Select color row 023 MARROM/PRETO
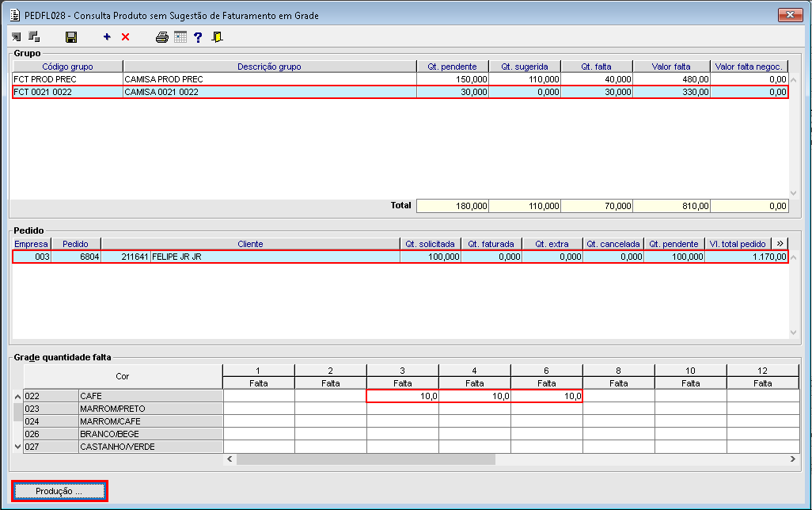Image resolution: width=812 pixels, height=510 pixels. click(x=123, y=409)
